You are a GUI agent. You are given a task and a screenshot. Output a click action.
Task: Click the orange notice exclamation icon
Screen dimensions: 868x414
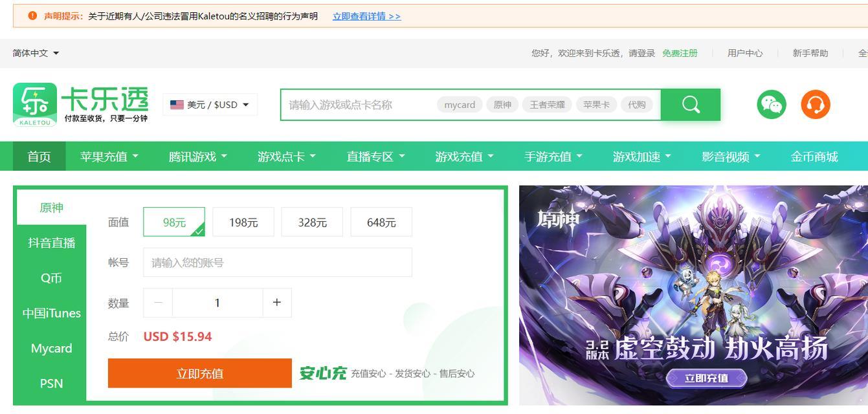[32, 16]
